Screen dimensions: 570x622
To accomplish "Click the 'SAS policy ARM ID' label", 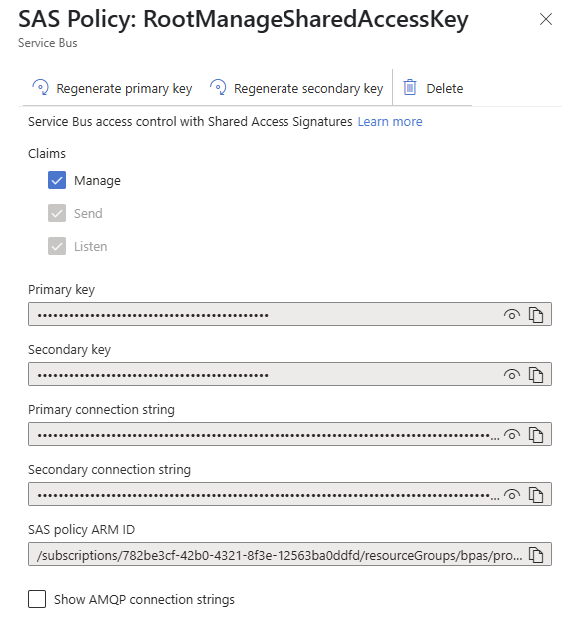I will tap(81, 530).
